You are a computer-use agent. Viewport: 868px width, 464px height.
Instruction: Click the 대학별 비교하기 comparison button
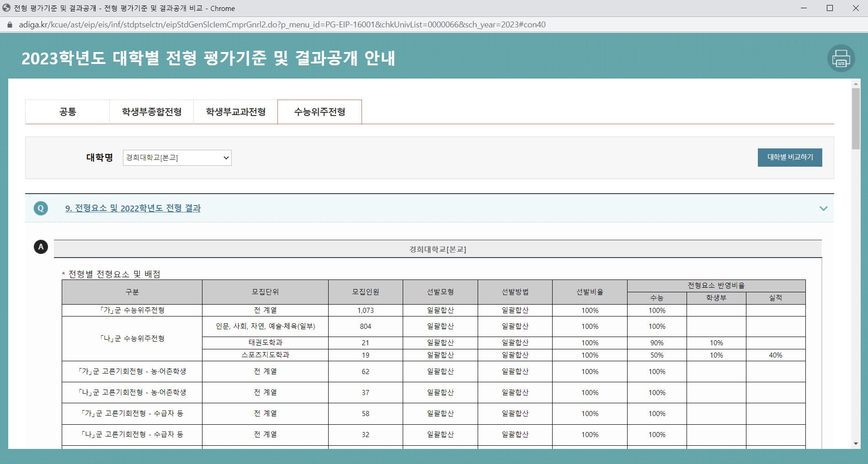789,158
